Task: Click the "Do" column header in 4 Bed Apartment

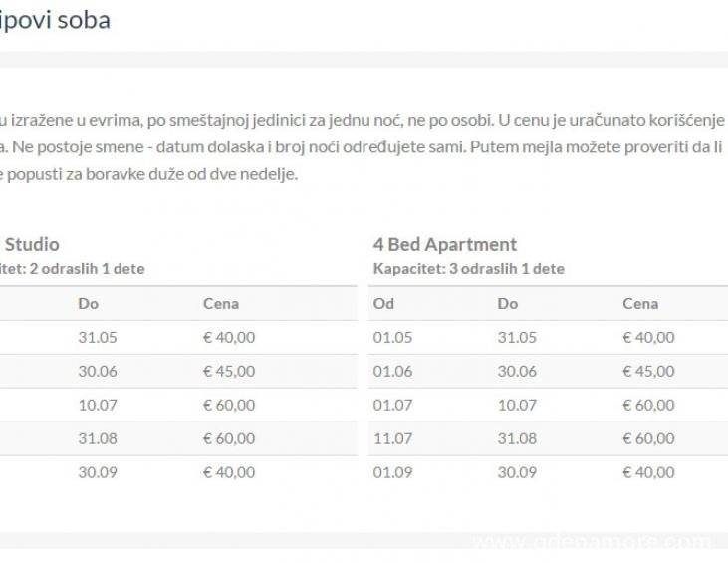Action: pyautogui.click(x=508, y=304)
